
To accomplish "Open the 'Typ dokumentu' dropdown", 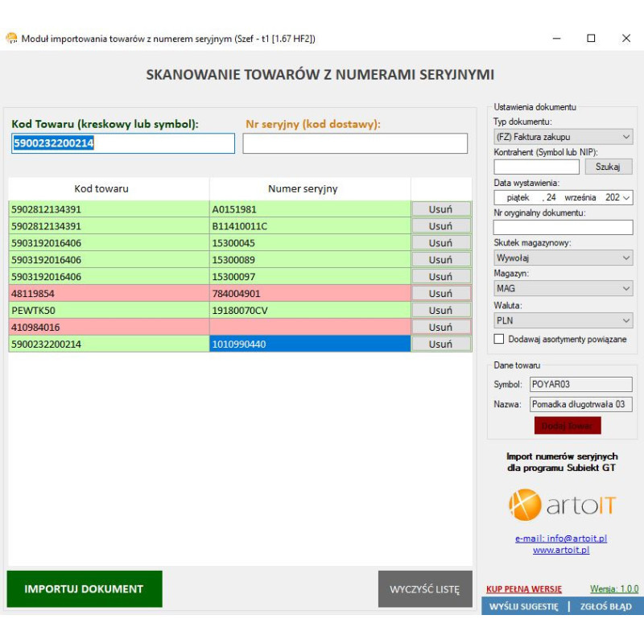I will tap(563, 137).
